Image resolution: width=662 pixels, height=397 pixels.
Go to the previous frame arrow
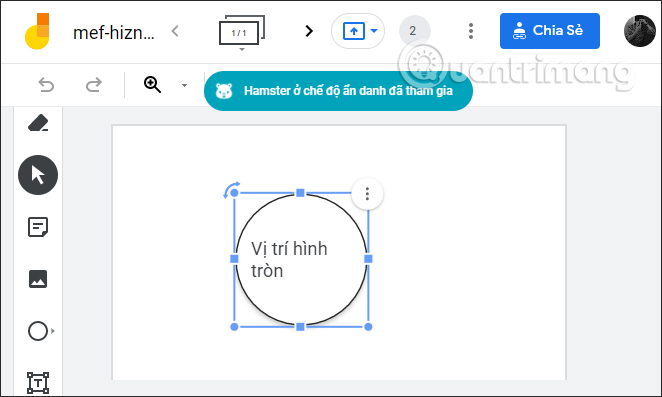pyautogui.click(x=175, y=31)
